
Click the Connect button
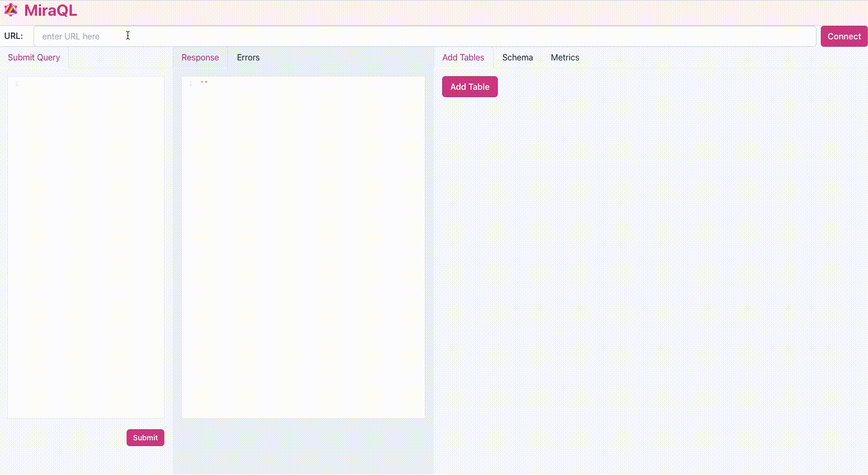tap(844, 36)
